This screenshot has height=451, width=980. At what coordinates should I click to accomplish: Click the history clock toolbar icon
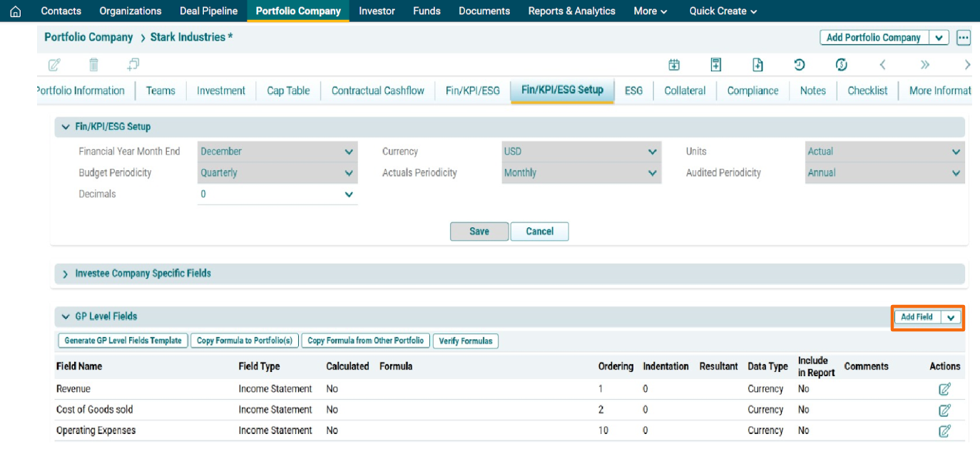point(800,65)
